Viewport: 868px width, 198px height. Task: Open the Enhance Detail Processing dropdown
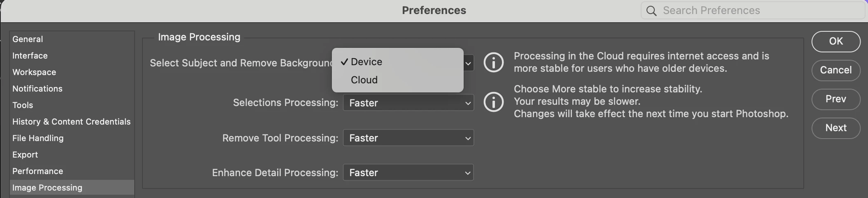point(408,172)
